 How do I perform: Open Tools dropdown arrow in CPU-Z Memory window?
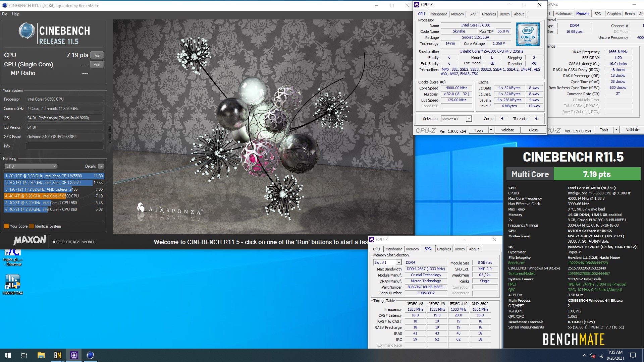coord(616,130)
